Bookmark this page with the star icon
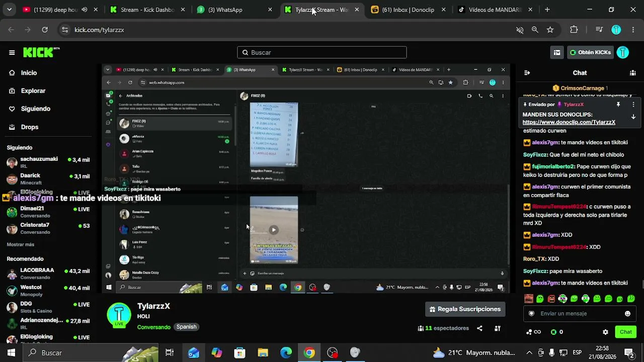This screenshot has height=362, width=644. [550, 30]
